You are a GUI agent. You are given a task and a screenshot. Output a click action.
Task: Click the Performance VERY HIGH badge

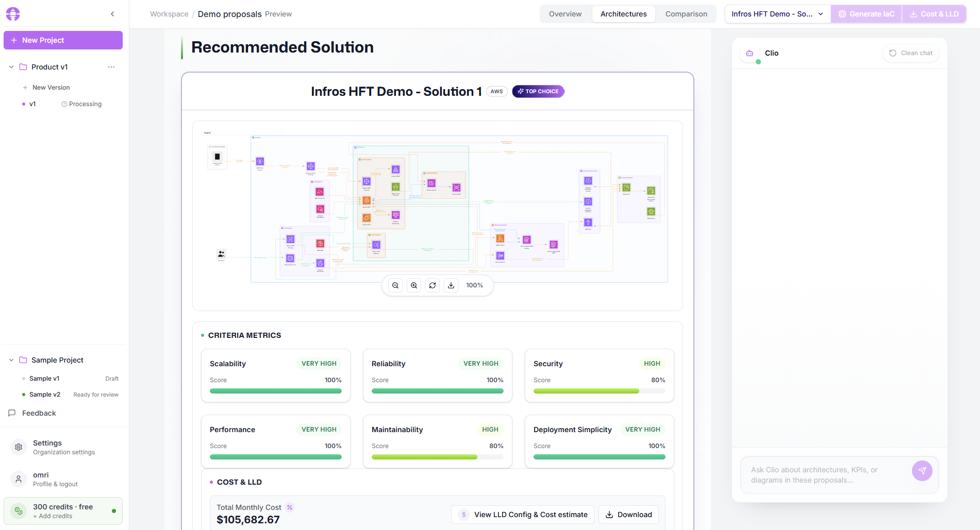[x=319, y=430]
